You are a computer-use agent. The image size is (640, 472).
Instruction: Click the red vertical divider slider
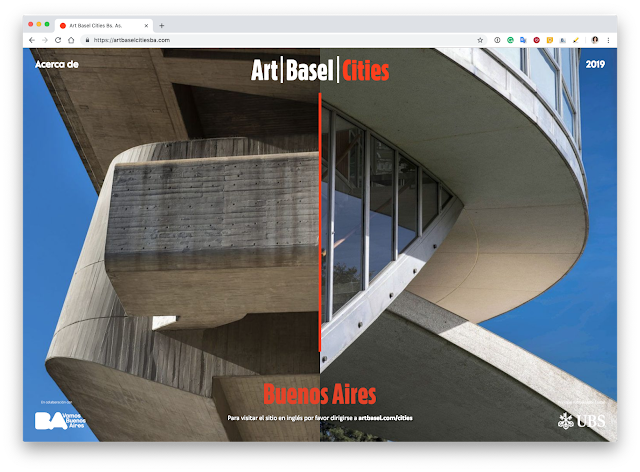(320, 223)
